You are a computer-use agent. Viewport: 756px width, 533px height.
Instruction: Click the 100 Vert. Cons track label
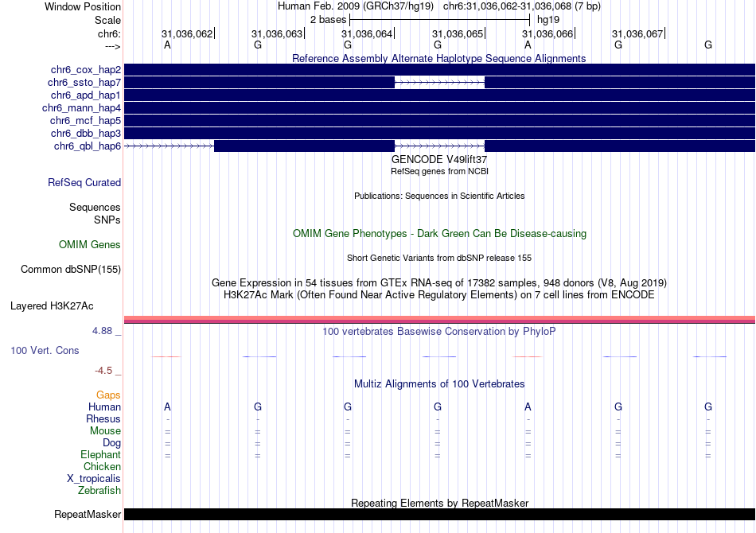coord(45,350)
